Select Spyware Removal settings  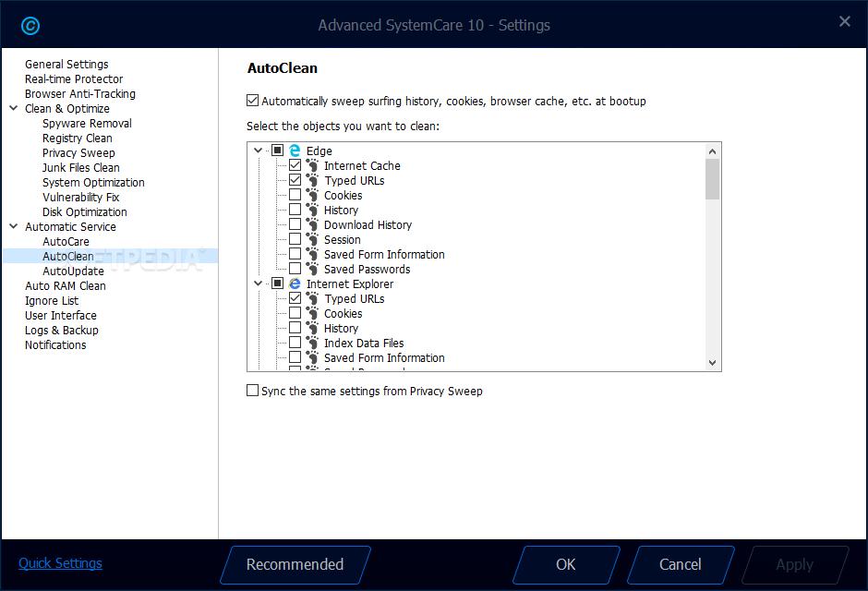click(x=87, y=124)
